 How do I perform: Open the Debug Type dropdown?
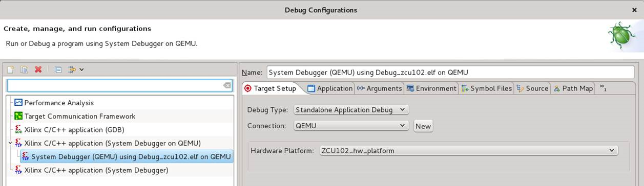click(x=351, y=109)
